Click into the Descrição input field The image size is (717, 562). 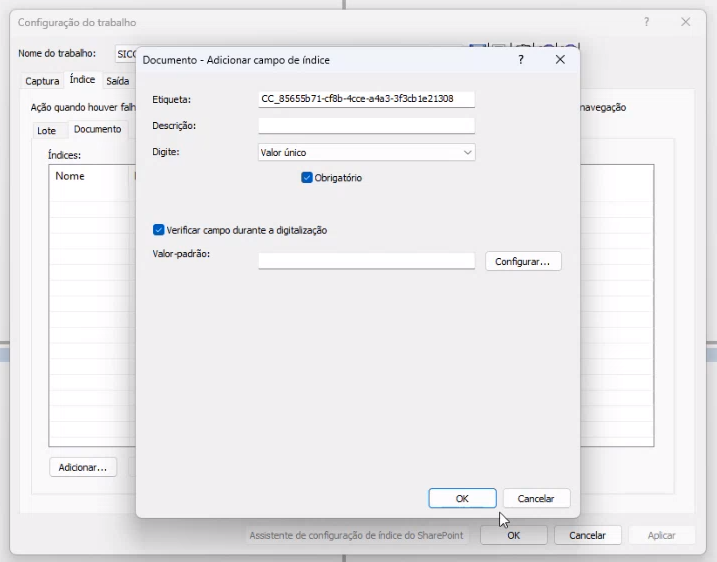366,126
